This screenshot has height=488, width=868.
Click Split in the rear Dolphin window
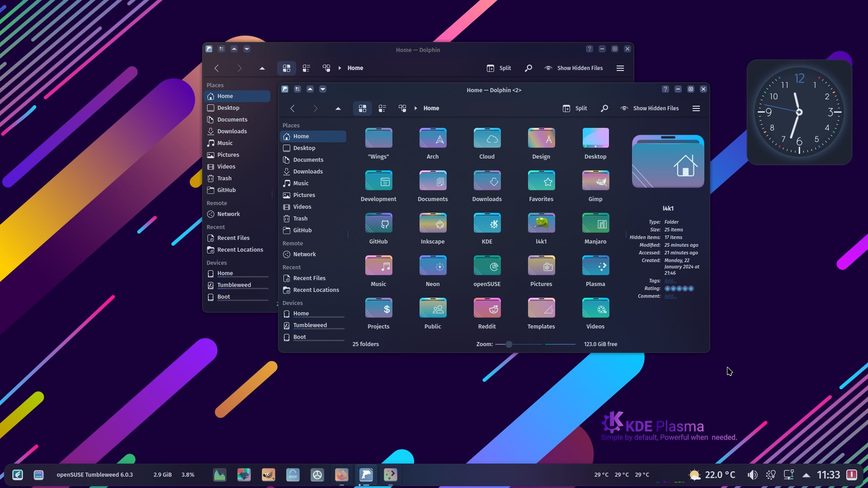click(x=499, y=68)
